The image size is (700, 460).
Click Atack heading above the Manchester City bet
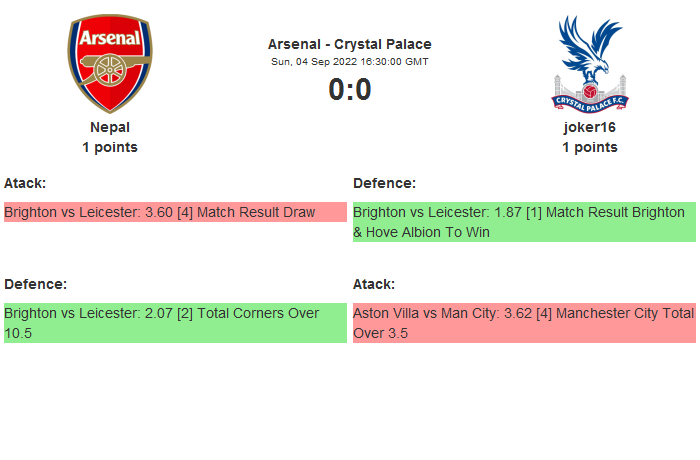[x=374, y=284]
